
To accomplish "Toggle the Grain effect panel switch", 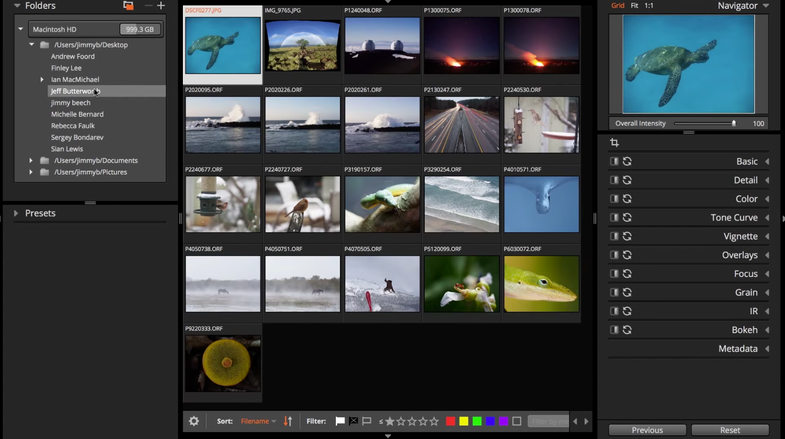I will (x=615, y=293).
